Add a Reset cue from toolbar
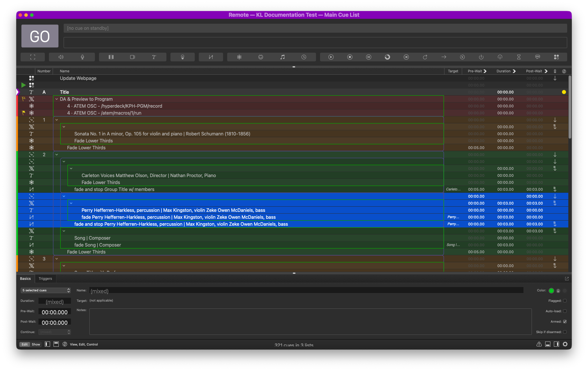The width and height of the screenshot is (588, 371). pos(406,57)
